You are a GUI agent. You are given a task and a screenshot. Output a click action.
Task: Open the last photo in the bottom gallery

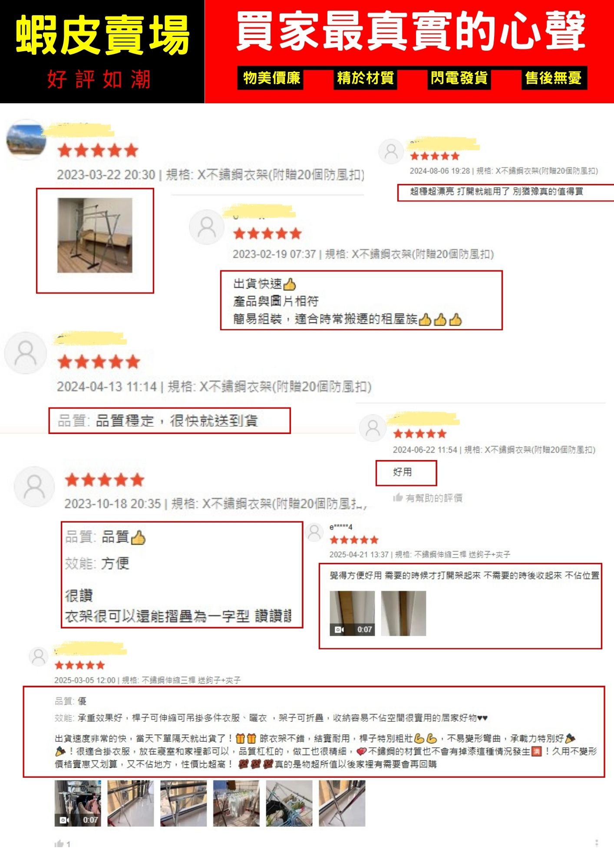point(342,803)
